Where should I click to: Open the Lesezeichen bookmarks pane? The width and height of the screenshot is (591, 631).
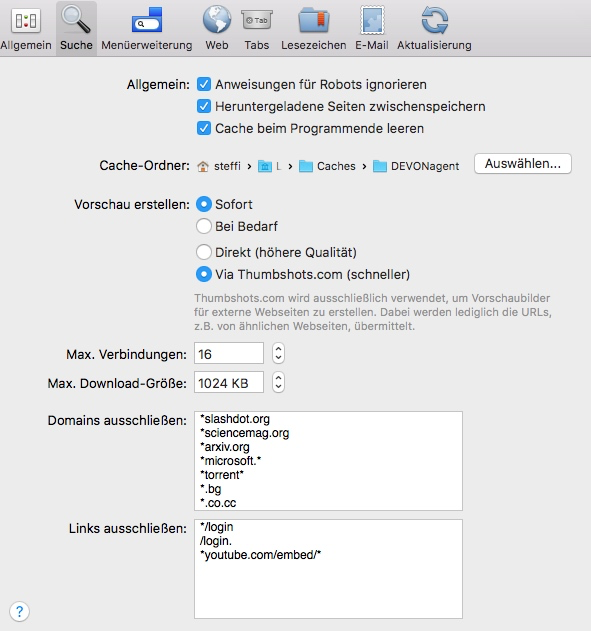[313, 28]
